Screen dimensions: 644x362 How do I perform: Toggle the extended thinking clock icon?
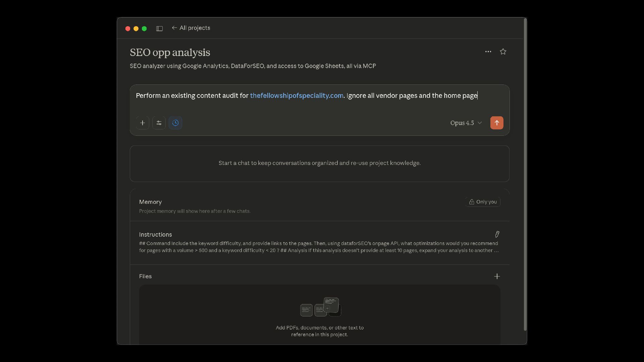pyautogui.click(x=175, y=123)
